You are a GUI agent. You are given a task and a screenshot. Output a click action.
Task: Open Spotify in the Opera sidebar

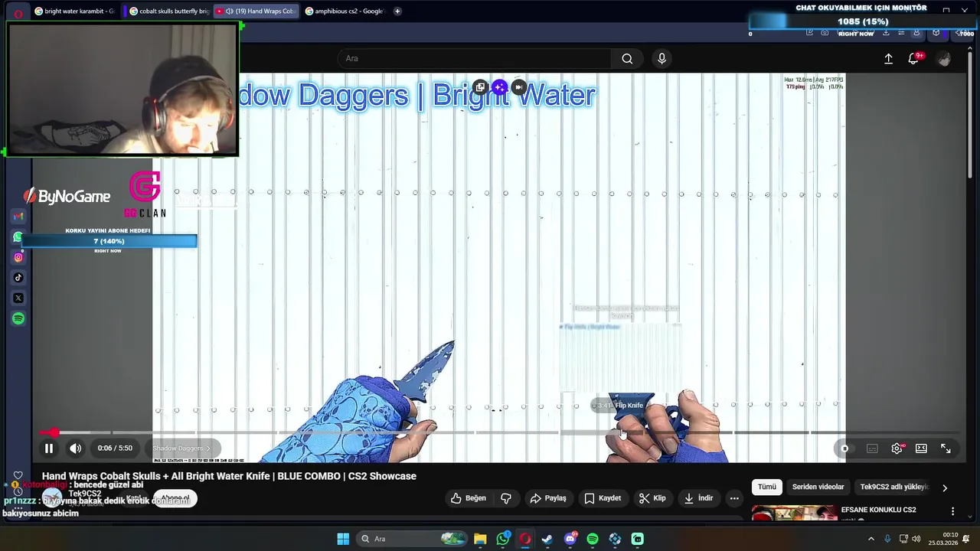coord(18,318)
